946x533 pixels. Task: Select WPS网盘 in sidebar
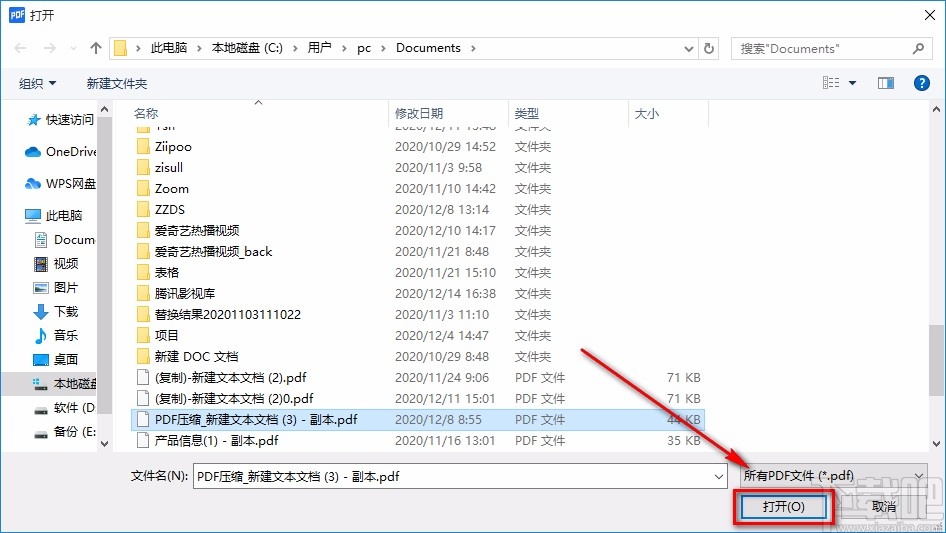[x=61, y=184]
